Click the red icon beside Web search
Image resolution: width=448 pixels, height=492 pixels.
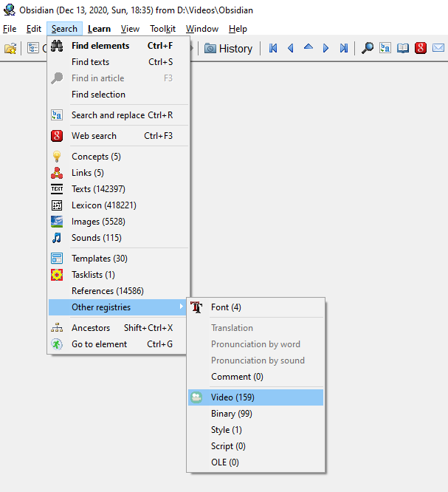57,136
